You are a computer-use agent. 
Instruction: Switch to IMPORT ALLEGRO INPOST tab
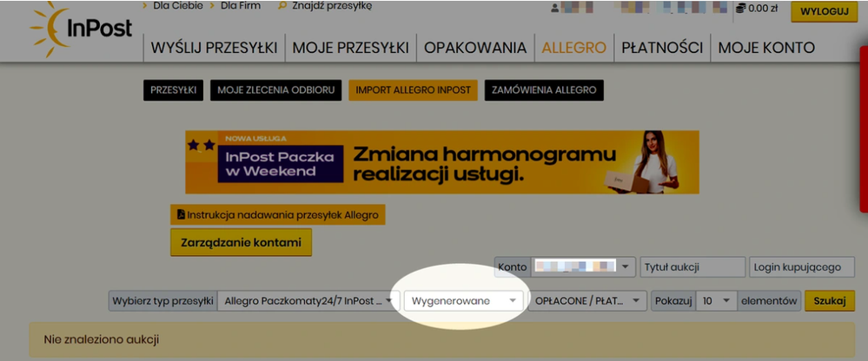(413, 90)
